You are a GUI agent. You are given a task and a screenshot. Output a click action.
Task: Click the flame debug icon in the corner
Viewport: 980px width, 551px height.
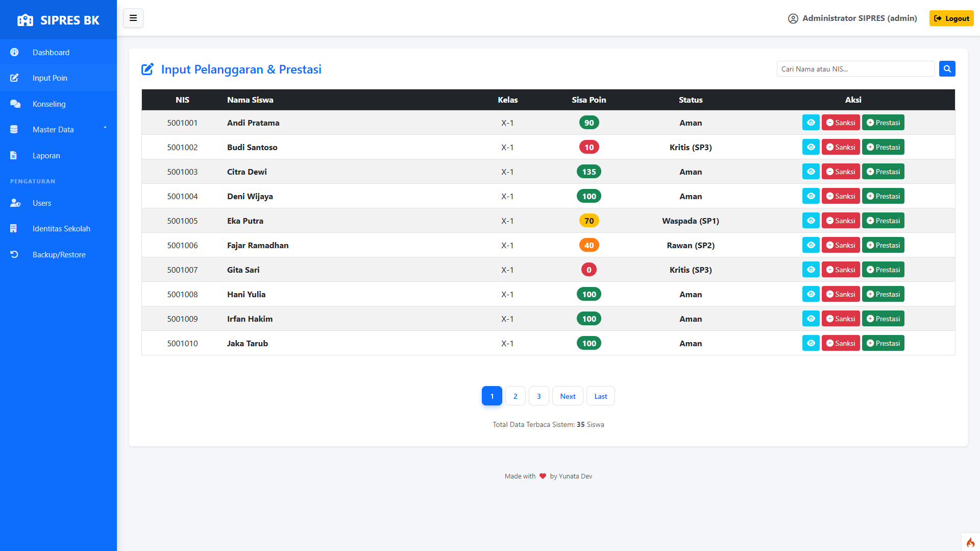970,542
